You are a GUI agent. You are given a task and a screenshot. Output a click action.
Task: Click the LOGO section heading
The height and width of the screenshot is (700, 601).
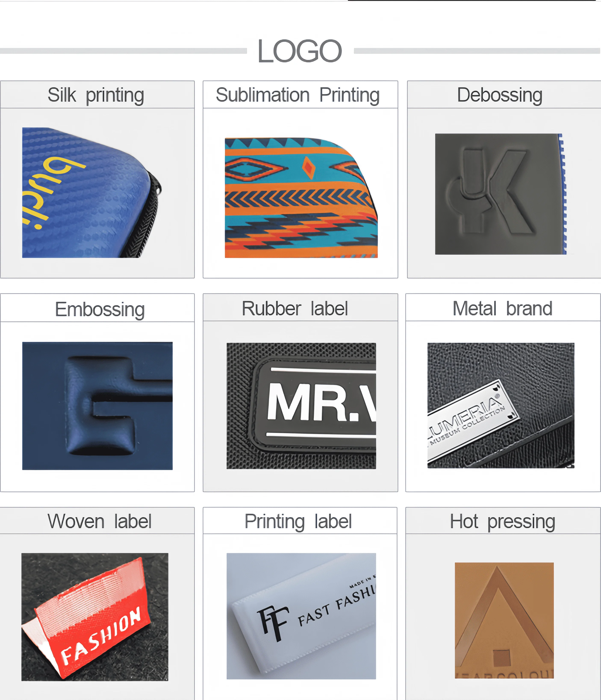pos(300,51)
